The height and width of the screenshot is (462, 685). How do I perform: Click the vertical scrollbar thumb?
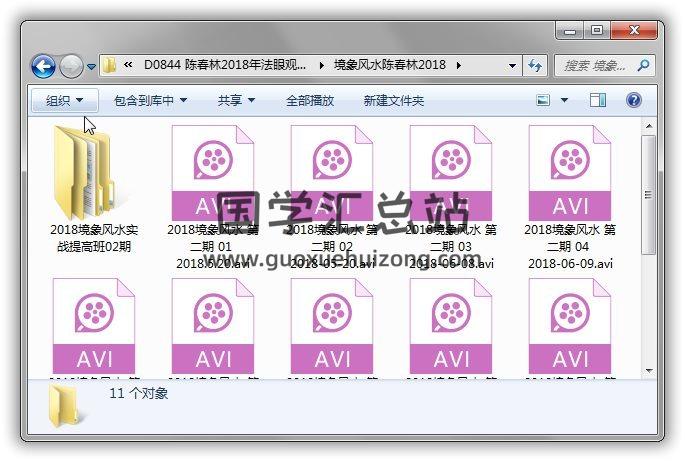(x=649, y=194)
